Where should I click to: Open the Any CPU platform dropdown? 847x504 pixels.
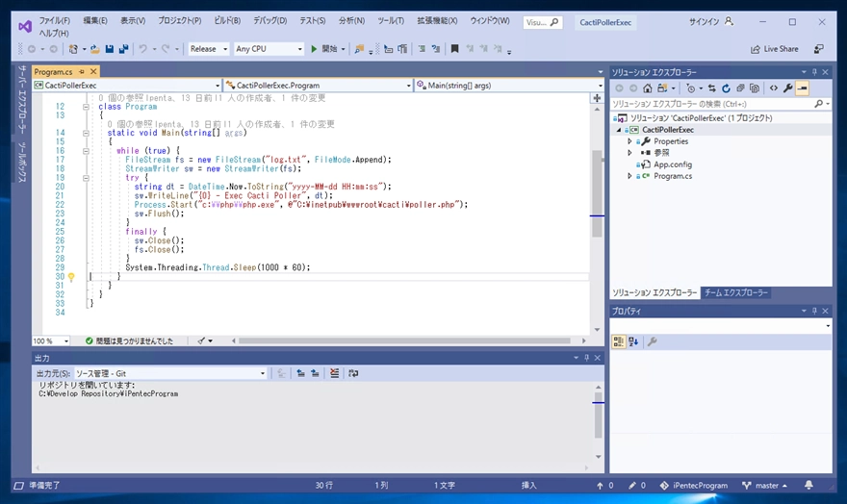tap(269, 49)
